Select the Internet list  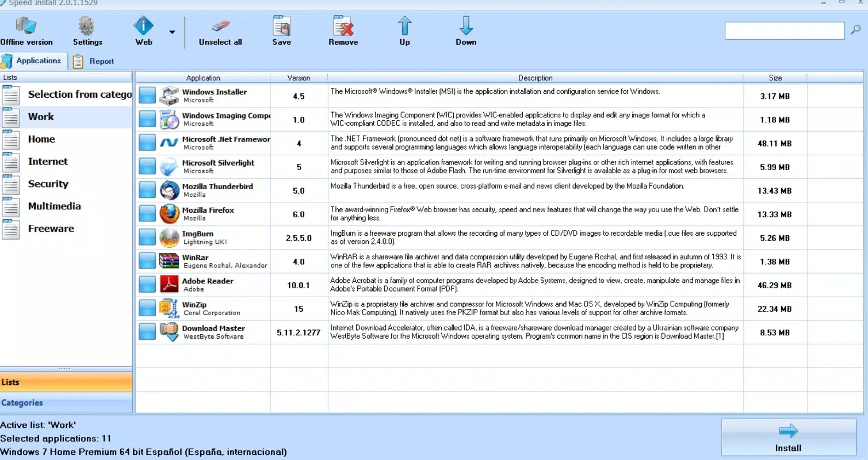tap(66, 162)
